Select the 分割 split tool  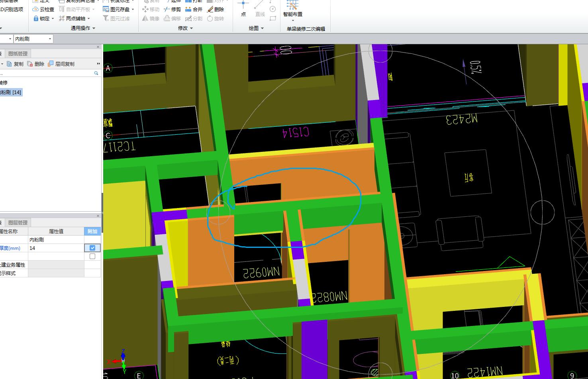tap(194, 18)
